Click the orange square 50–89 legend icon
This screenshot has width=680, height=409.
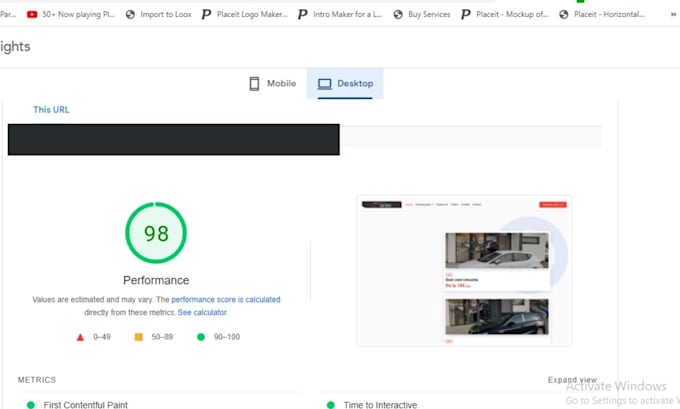[139, 337]
